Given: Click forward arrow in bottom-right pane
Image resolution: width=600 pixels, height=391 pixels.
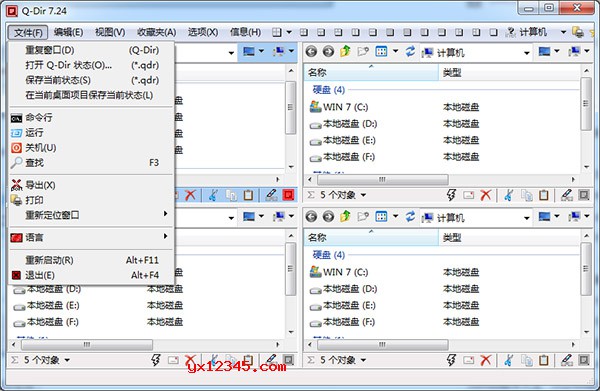Looking at the screenshot, I should pyautogui.click(x=328, y=217).
